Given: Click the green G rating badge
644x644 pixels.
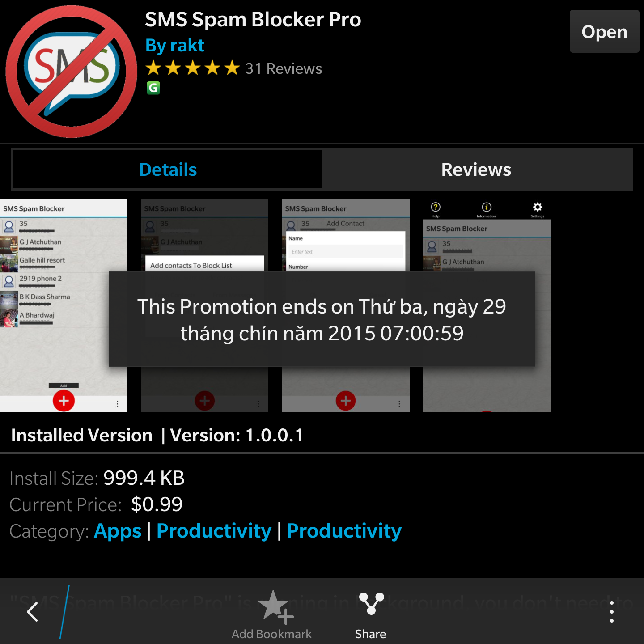Looking at the screenshot, I should point(153,88).
